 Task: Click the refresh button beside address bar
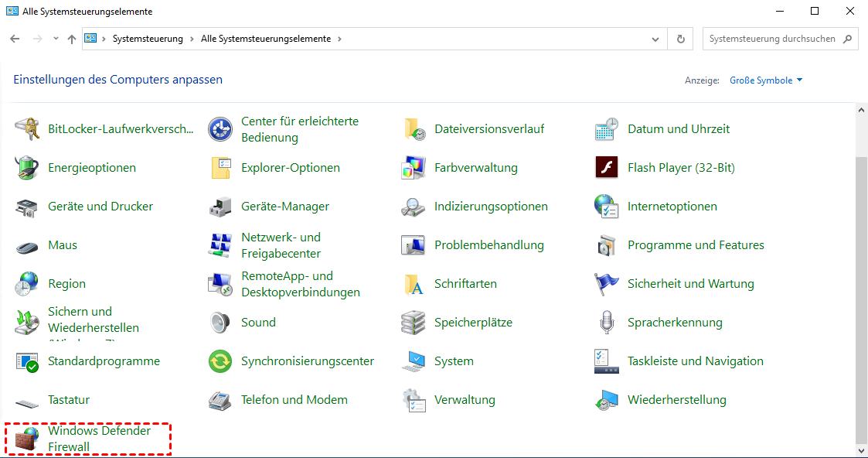tap(680, 39)
